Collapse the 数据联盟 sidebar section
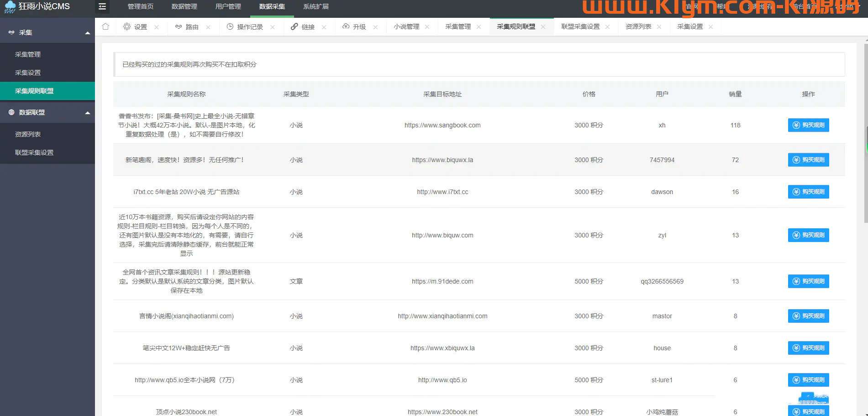This screenshot has width=868, height=416. pyautogui.click(x=88, y=113)
